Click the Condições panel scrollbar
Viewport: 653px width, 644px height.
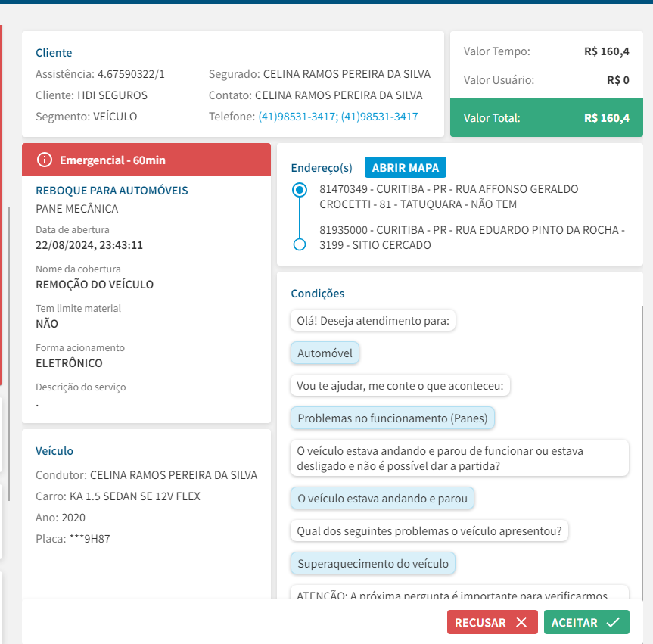point(642,454)
